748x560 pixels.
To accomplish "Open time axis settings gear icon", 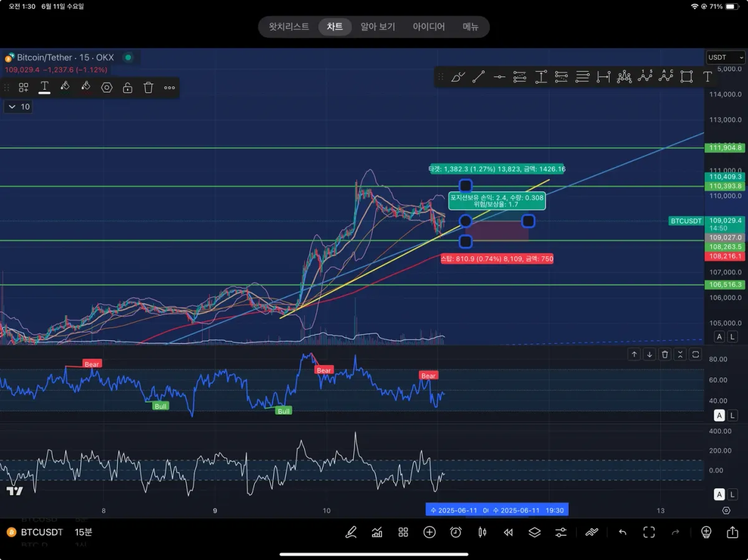I will tap(726, 511).
